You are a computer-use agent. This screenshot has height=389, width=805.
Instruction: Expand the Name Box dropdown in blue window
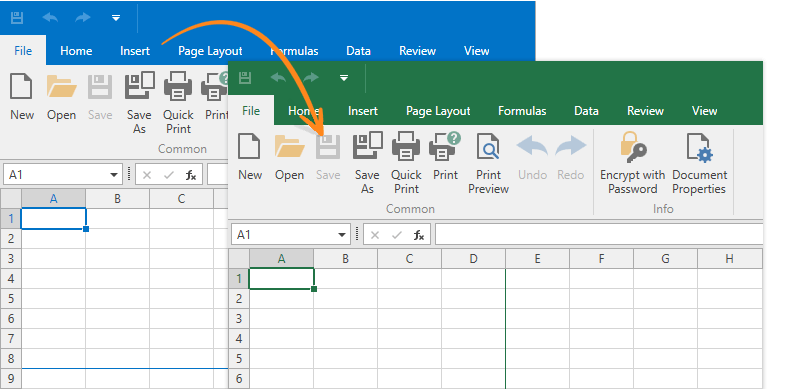(x=114, y=175)
